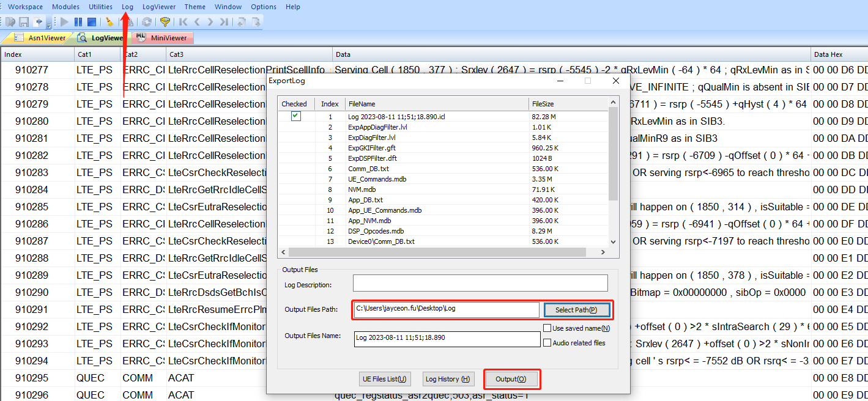Image resolution: width=868 pixels, height=401 pixels.
Task: Jump to first record arrow icon
Action: pos(183,22)
